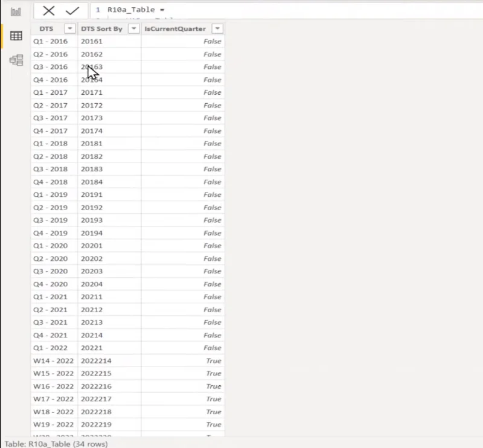Click the False value in Q1 - 2016 row
This screenshot has width=483, height=448.
tap(183, 41)
